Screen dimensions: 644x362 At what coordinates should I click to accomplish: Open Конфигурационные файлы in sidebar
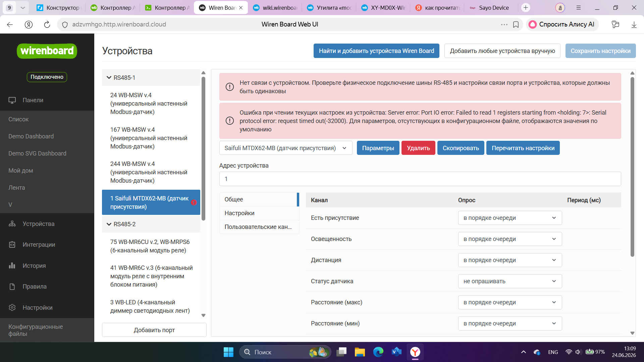(47, 330)
